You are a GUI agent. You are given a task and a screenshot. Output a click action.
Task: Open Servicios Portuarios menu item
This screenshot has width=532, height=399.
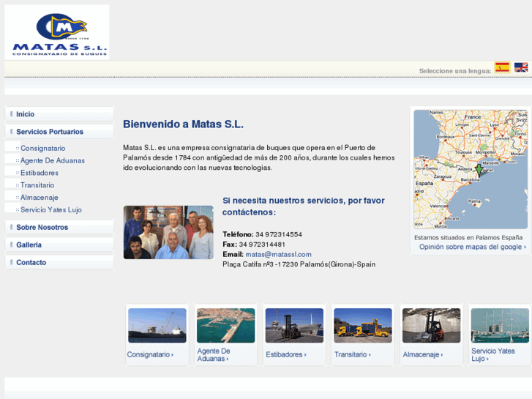(59, 132)
